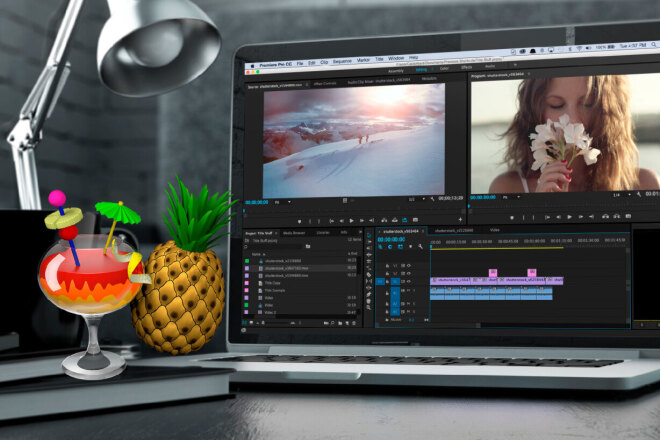Step forward one frame in Program monitor
This screenshot has width=660, height=440.
(x=580, y=217)
